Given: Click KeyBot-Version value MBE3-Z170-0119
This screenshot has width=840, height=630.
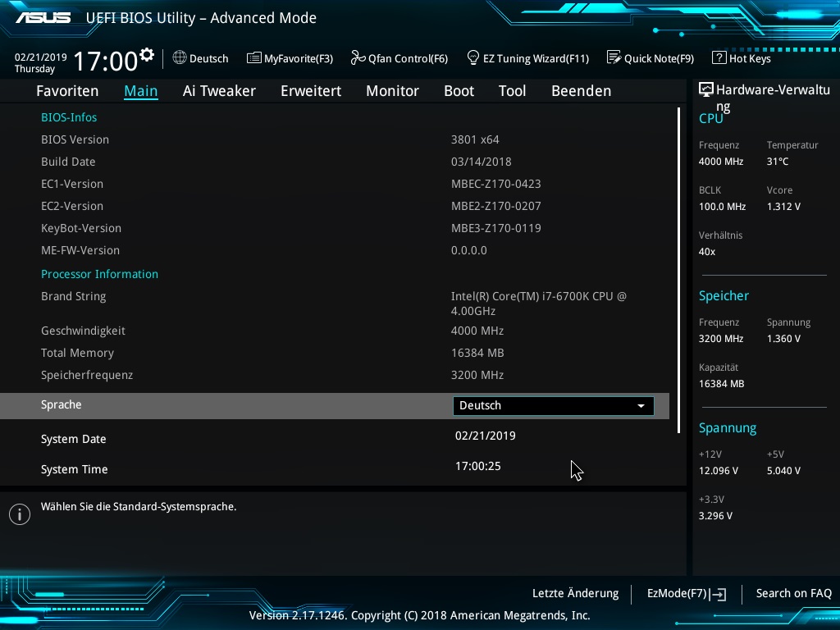Looking at the screenshot, I should point(496,228).
